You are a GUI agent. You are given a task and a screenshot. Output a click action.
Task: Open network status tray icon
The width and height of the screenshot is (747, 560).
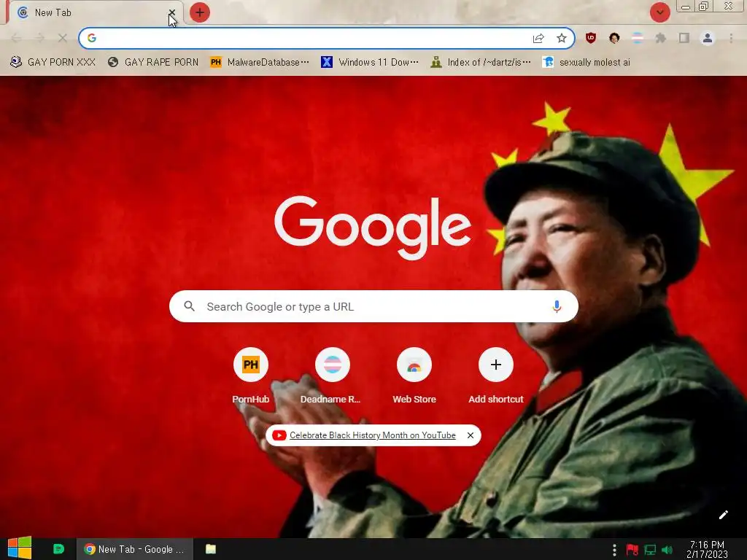pyautogui.click(x=650, y=550)
